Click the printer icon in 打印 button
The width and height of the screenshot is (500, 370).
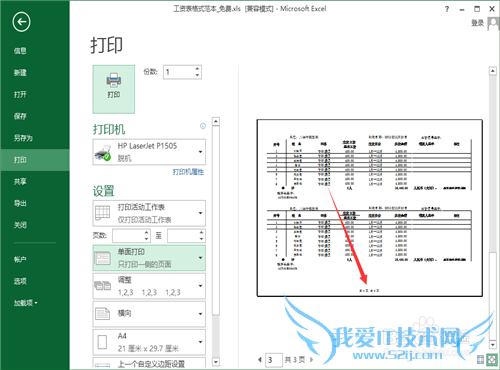point(114,80)
